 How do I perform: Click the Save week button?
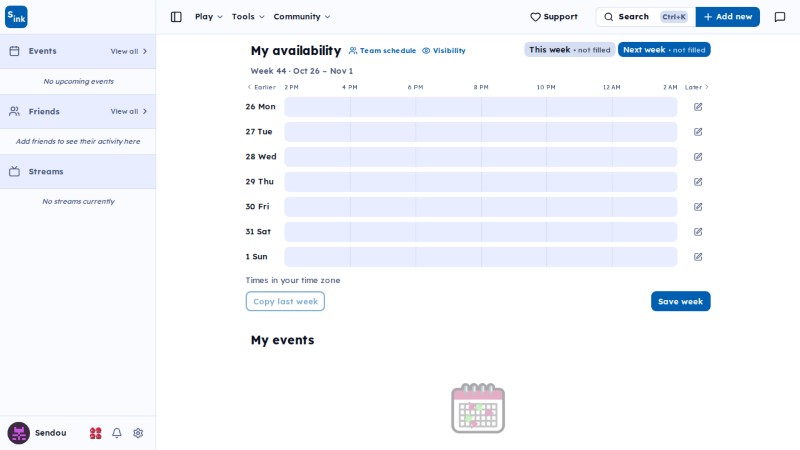[680, 301]
